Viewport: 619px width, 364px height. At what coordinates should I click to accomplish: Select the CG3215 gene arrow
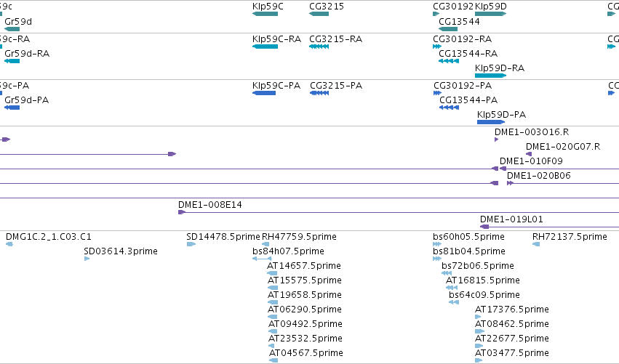pos(319,14)
